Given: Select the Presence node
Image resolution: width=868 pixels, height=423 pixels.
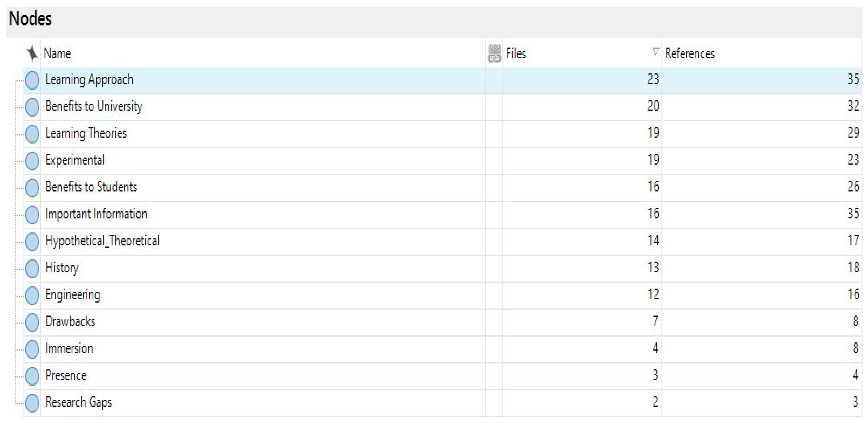Looking at the screenshot, I should pyautogui.click(x=66, y=375).
